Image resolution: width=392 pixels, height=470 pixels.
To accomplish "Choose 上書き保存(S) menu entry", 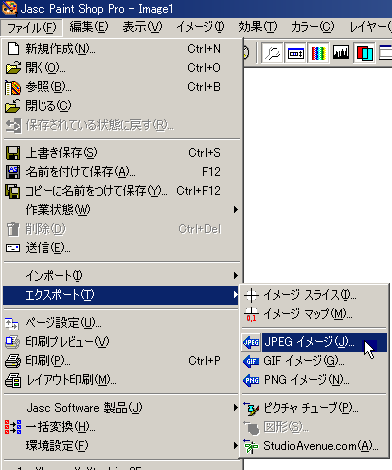I will click(x=122, y=153).
